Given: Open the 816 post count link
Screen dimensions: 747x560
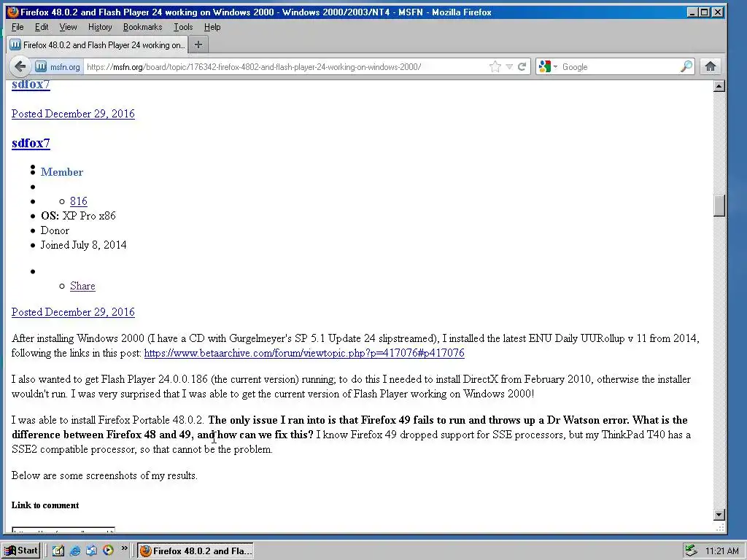Looking at the screenshot, I should point(79,201).
